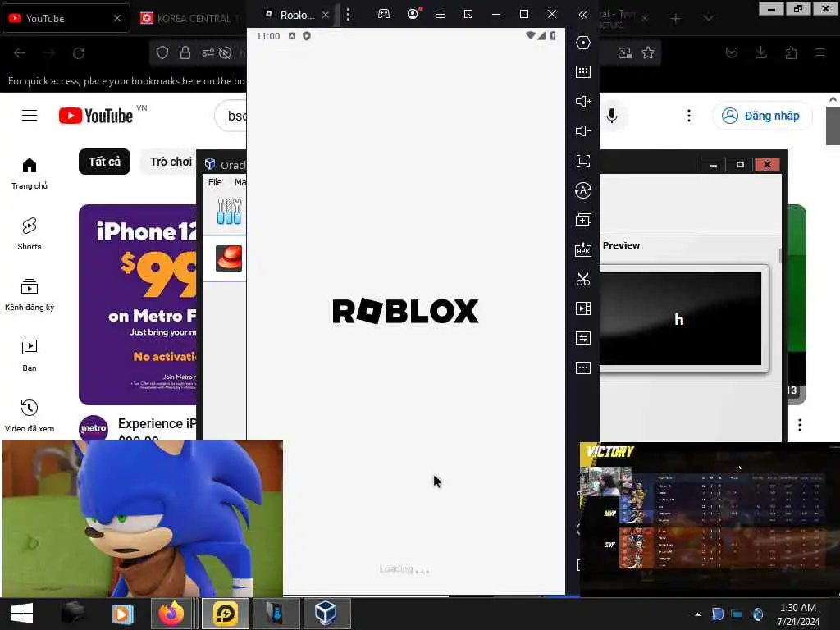Open the LDPlayer keyboard mapping icon
840x630 pixels.
coord(583,72)
